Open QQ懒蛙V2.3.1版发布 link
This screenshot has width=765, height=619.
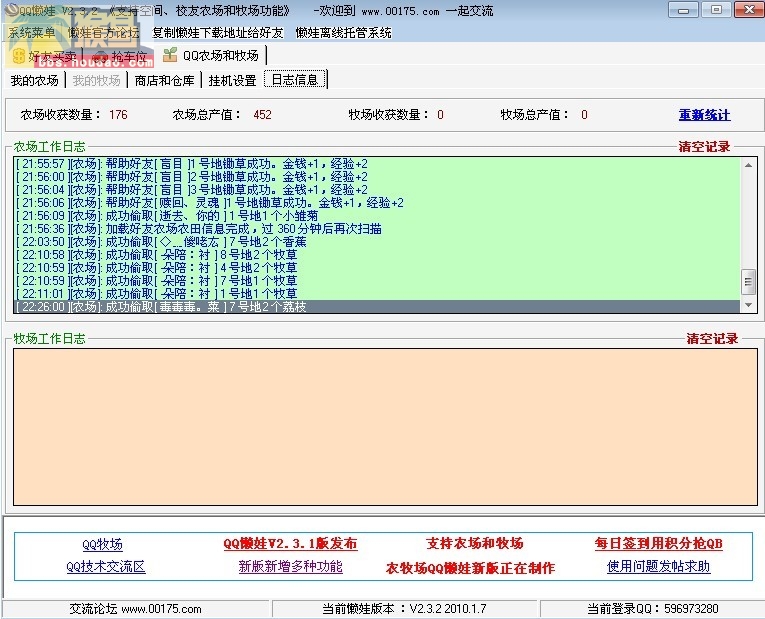[290, 543]
